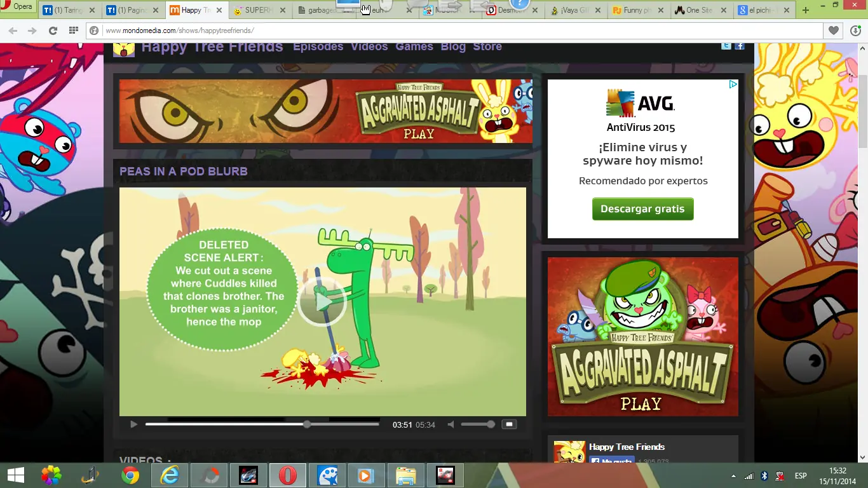Open File Explorer from the taskbar
The height and width of the screenshot is (488, 868).
coord(406,475)
